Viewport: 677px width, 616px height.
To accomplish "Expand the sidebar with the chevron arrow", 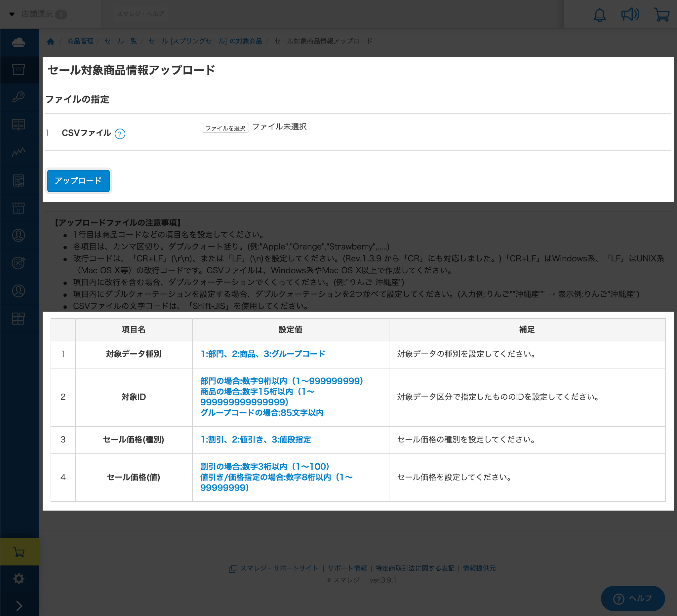I will pyautogui.click(x=19, y=606).
